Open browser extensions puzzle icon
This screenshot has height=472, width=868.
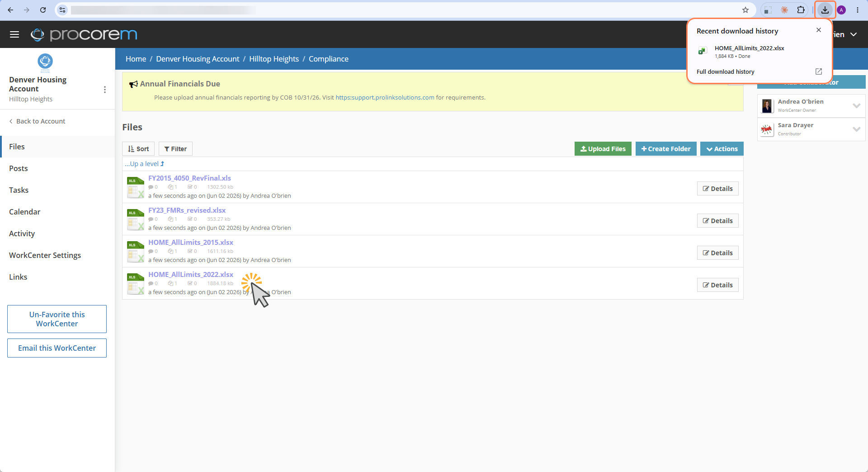801,10
